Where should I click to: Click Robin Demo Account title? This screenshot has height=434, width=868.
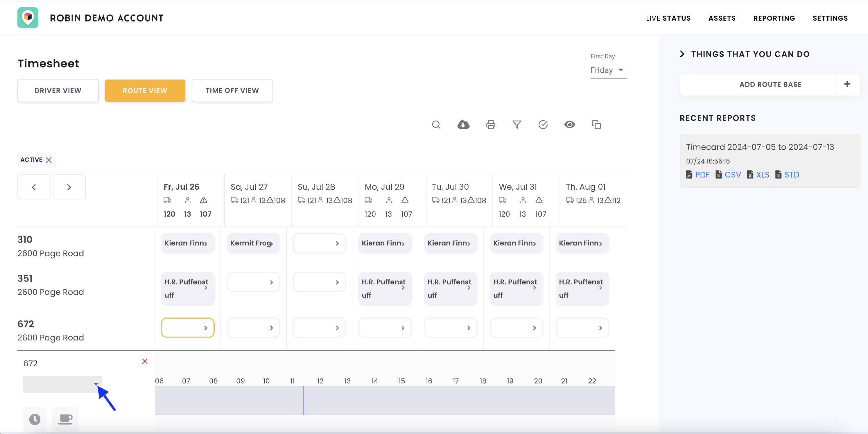[x=107, y=18]
